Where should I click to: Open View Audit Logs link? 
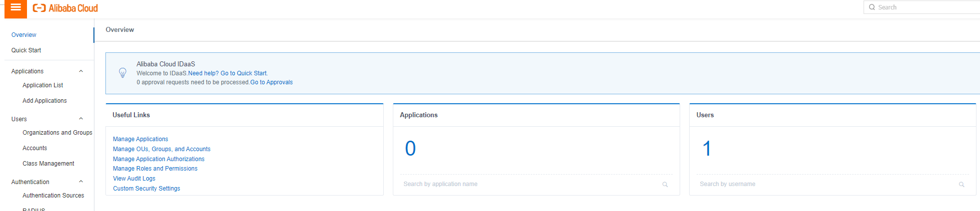click(x=134, y=179)
